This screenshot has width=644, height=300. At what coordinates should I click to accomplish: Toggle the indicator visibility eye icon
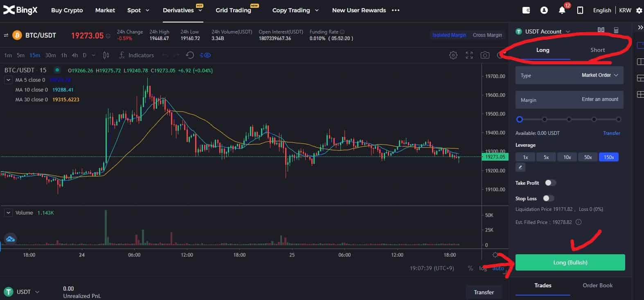click(205, 55)
